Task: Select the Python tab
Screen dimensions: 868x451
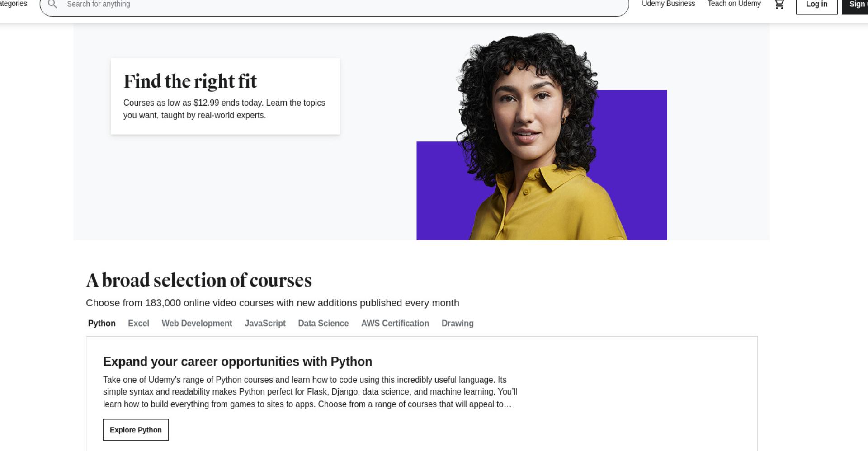Action: coord(102,324)
